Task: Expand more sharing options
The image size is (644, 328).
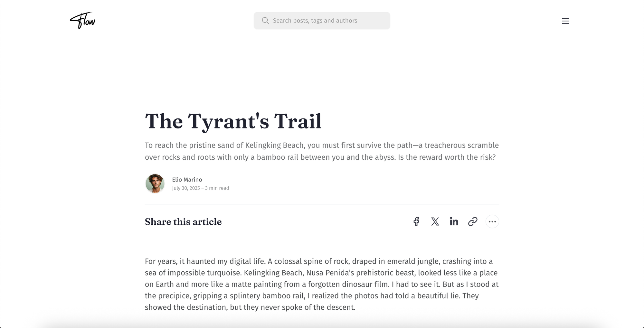Action: point(492,221)
